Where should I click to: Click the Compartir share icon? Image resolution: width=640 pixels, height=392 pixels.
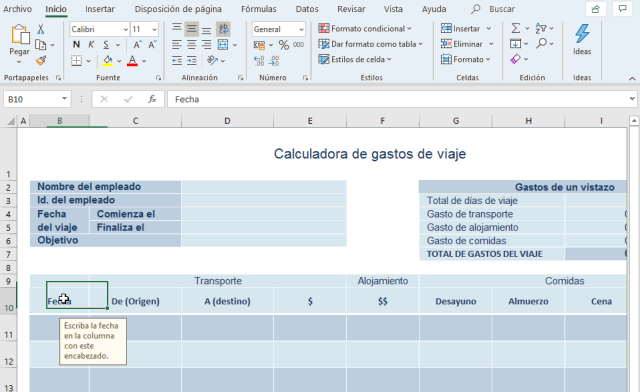tap(596, 9)
